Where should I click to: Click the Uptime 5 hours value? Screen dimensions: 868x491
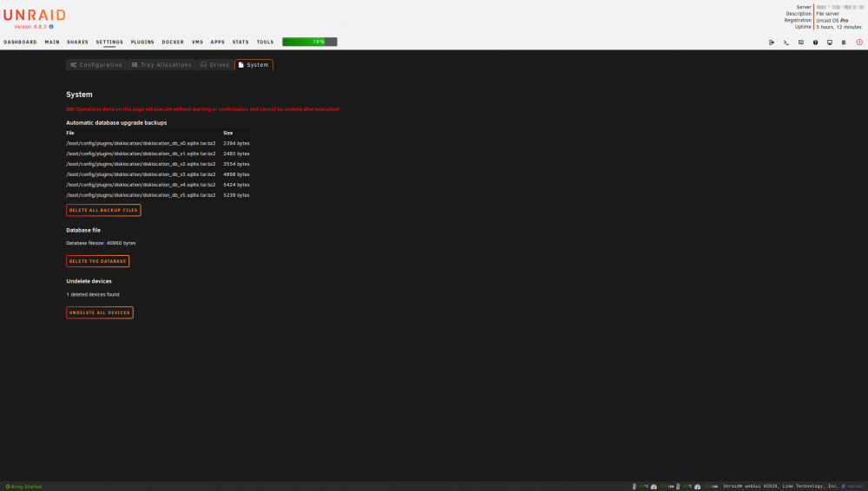click(x=838, y=27)
